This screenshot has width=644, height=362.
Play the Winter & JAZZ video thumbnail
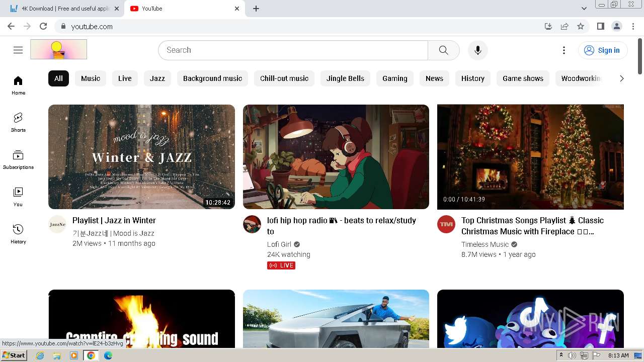click(141, 157)
